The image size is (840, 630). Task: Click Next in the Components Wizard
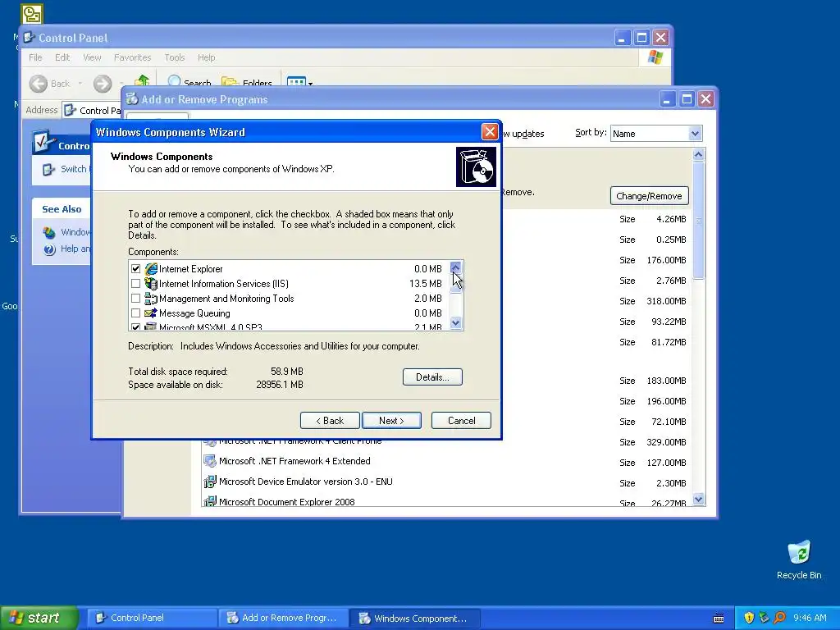tap(391, 421)
